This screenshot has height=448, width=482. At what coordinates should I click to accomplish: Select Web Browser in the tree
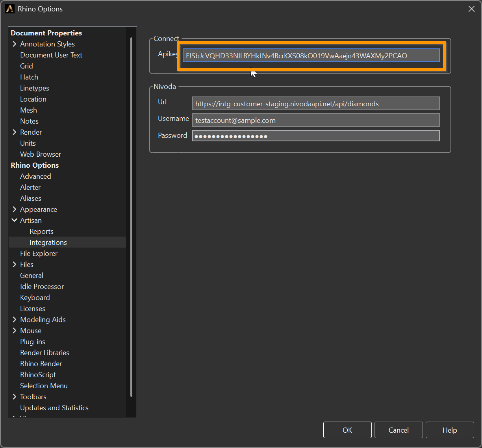pos(41,154)
